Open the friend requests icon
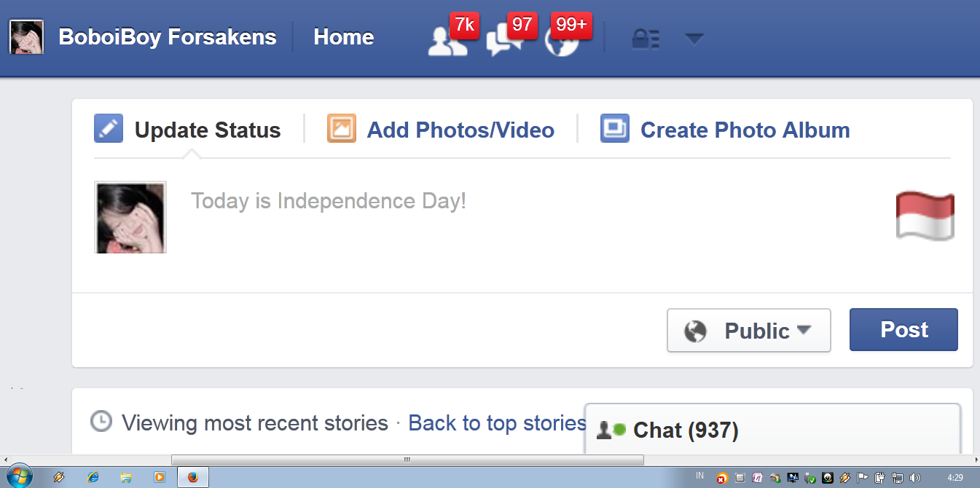This screenshot has width=980, height=488. [446, 42]
